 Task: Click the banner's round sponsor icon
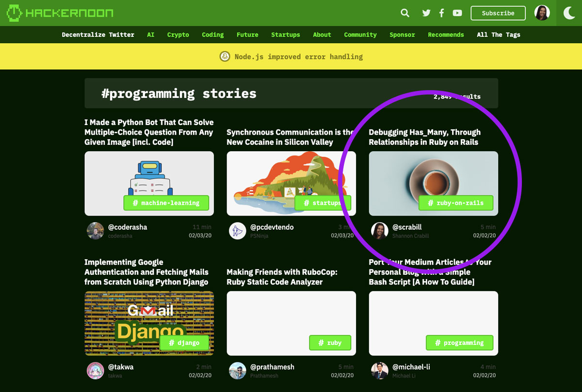225,56
